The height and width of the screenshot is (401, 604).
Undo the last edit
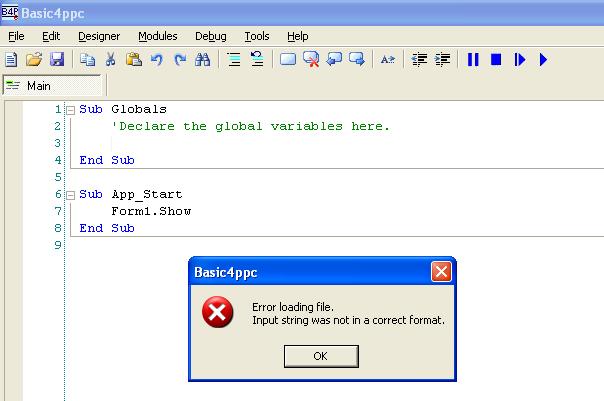(x=157, y=60)
